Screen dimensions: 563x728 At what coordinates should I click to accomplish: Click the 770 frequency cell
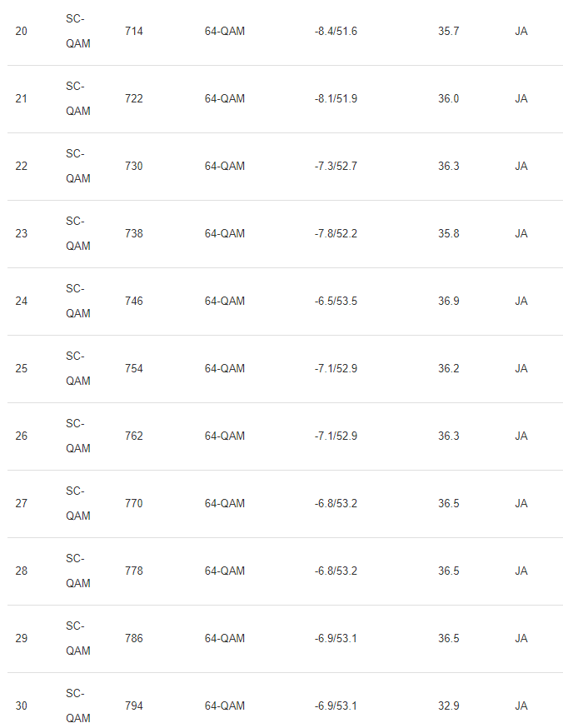133,503
